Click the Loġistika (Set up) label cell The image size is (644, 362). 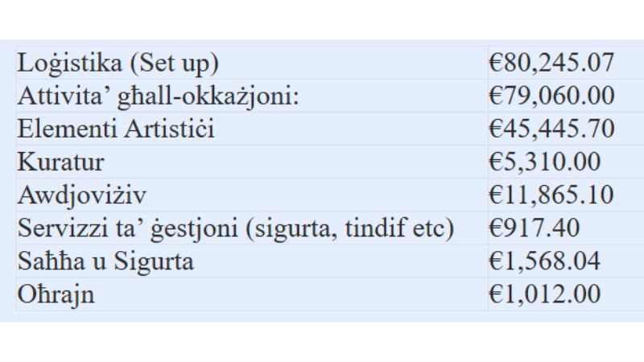point(118,63)
